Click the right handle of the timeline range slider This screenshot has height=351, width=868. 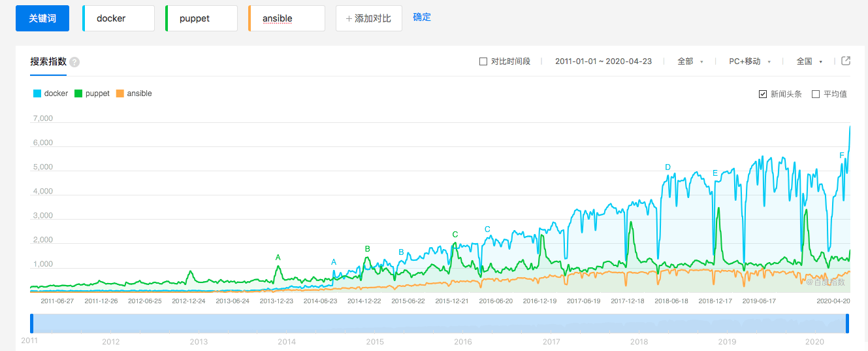pyautogui.click(x=847, y=324)
